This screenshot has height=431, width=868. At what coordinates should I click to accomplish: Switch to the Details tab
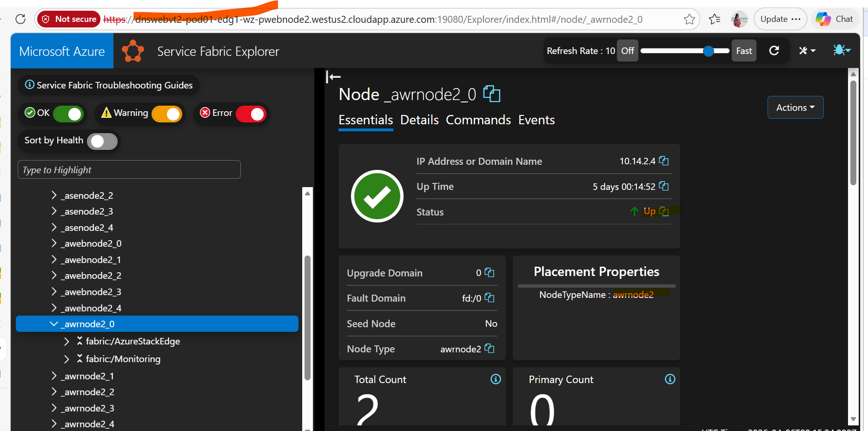(x=419, y=120)
